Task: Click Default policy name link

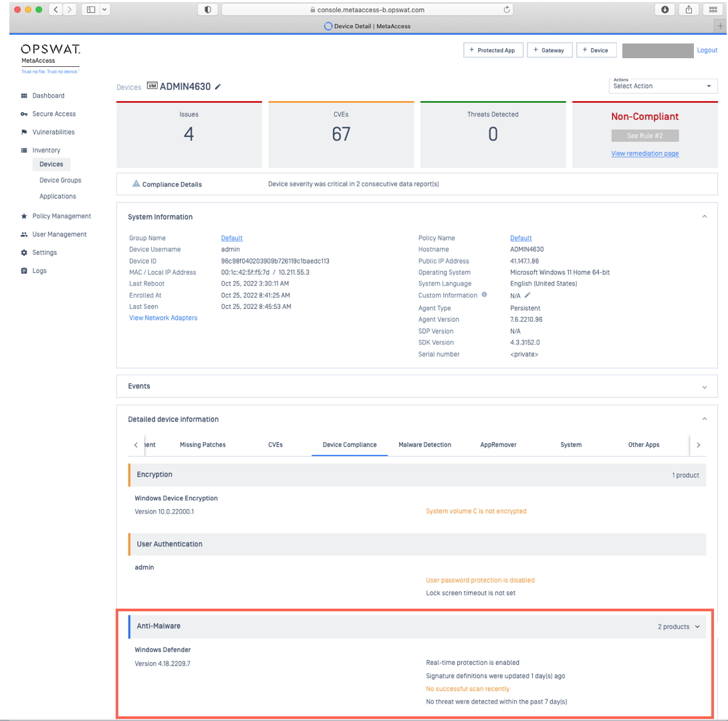Action: (521, 238)
